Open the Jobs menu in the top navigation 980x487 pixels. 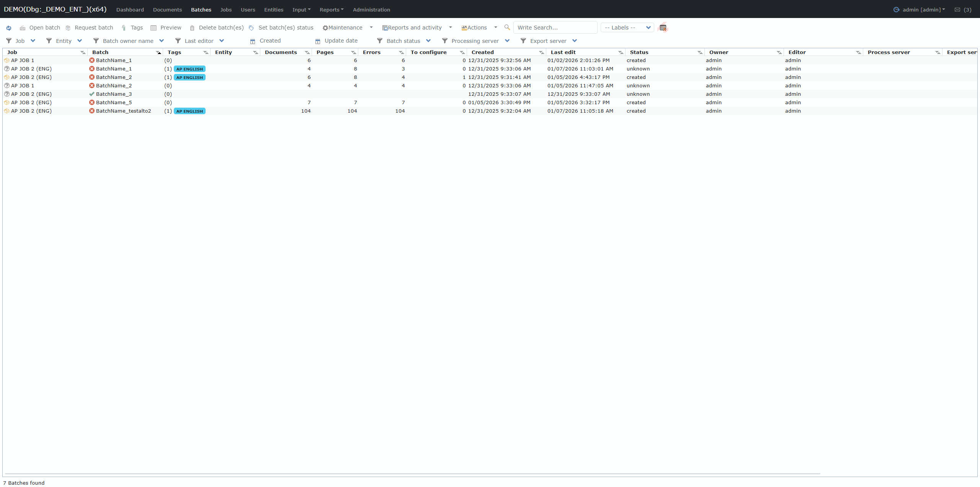click(226, 10)
